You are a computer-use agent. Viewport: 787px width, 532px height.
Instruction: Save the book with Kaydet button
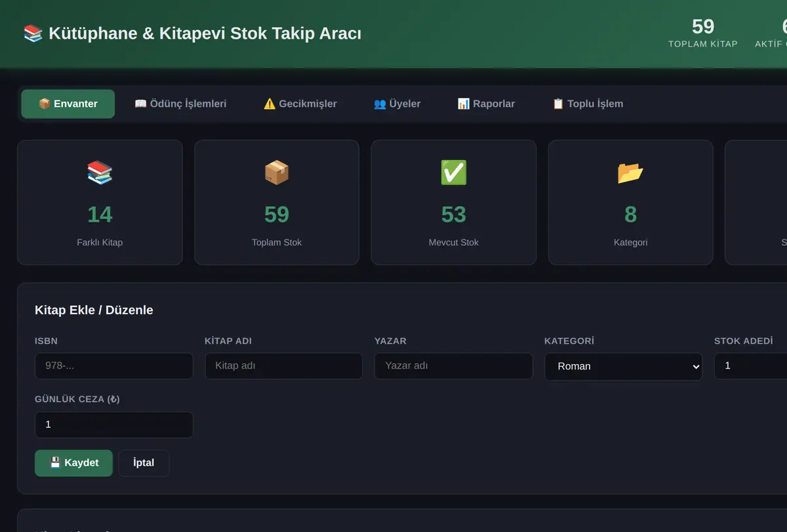(x=73, y=463)
